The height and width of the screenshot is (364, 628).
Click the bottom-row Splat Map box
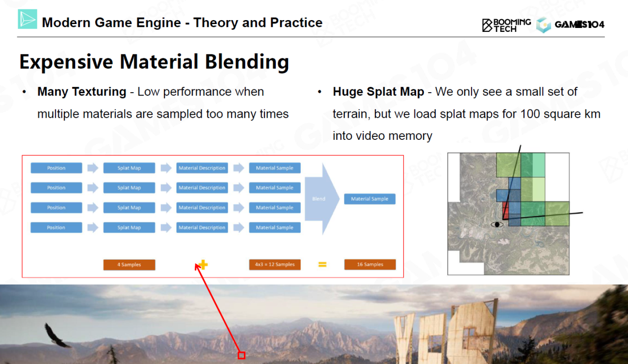[x=129, y=228]
